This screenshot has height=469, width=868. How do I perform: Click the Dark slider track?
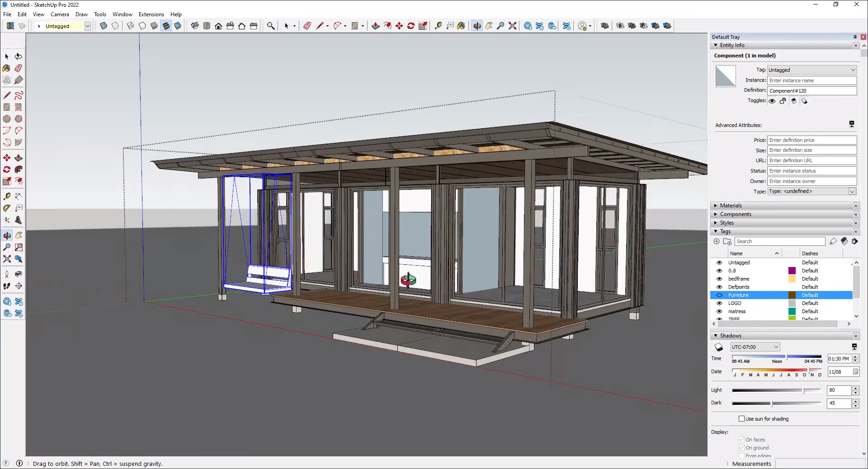pos(776,403)
